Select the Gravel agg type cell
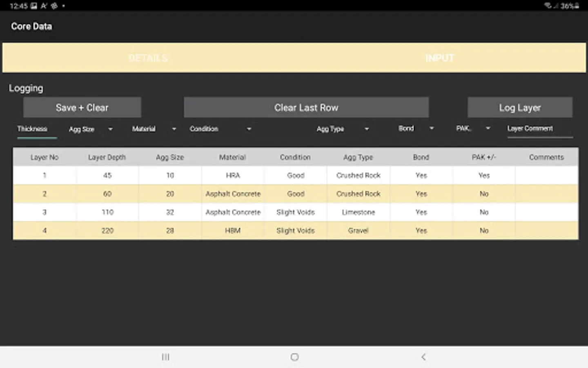 (x=359, y=231)
